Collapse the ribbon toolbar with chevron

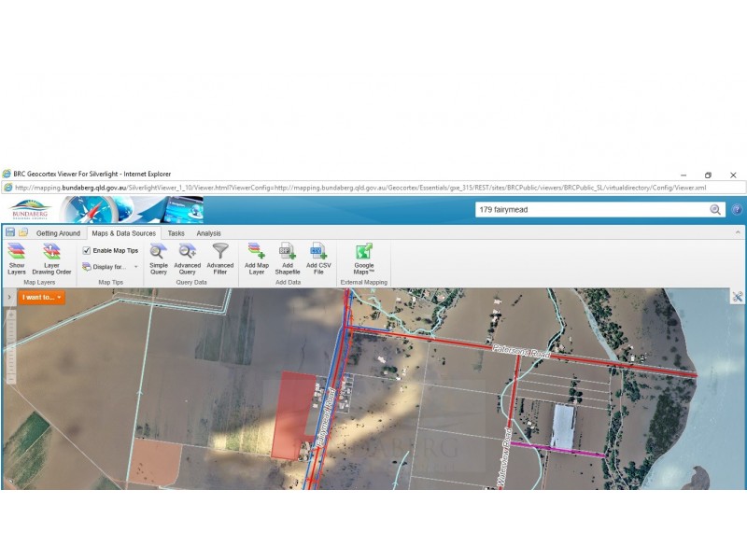pos(738,231)
